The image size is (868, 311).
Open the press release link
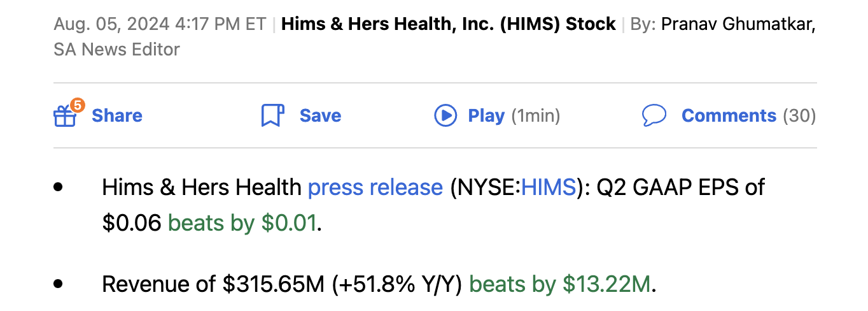[375, 187]
